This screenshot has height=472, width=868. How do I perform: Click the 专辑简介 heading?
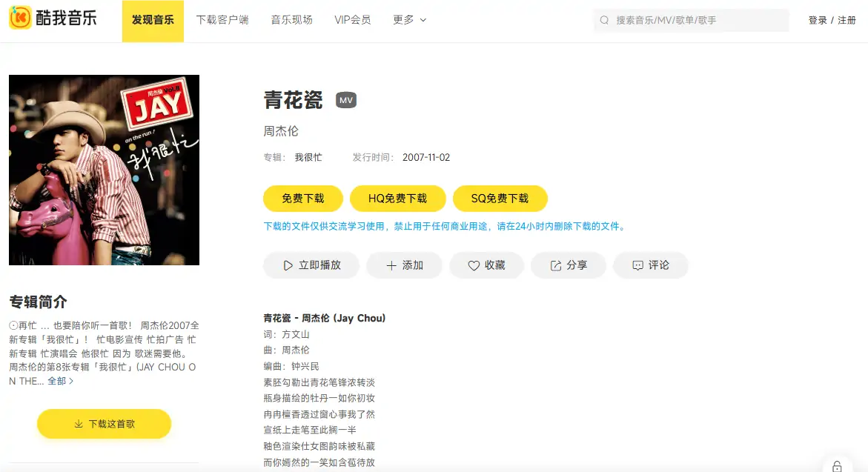[39, 302]
